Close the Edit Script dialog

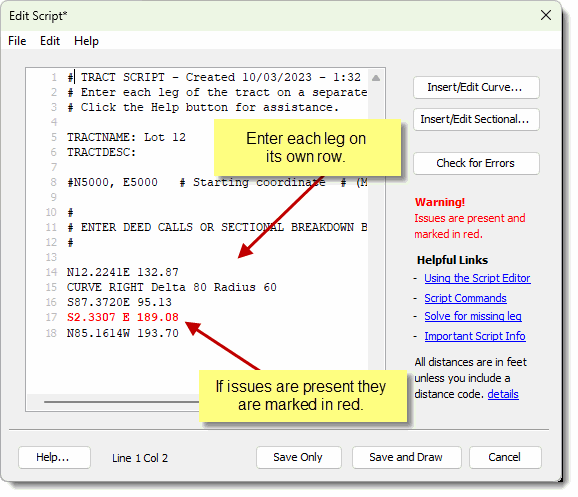[546, 15]
